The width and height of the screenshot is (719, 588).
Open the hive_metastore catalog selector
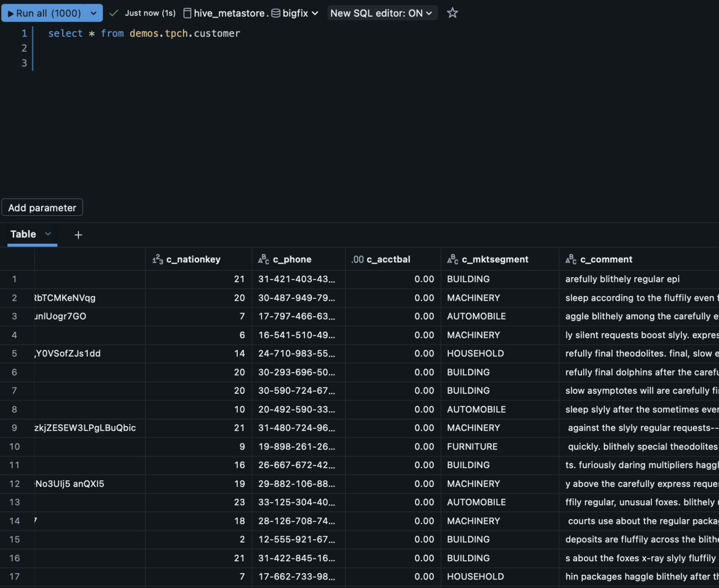tap(226, 13)
